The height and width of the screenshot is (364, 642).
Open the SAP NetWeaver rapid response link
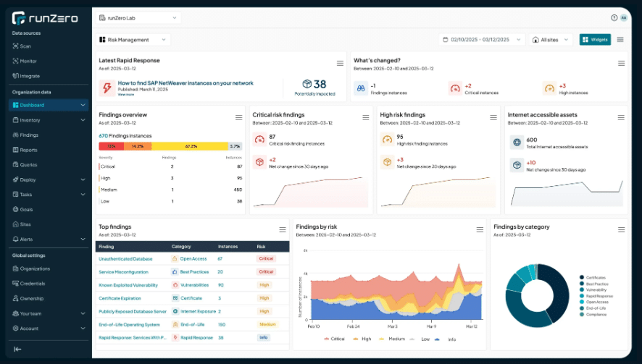click(185, 83)
